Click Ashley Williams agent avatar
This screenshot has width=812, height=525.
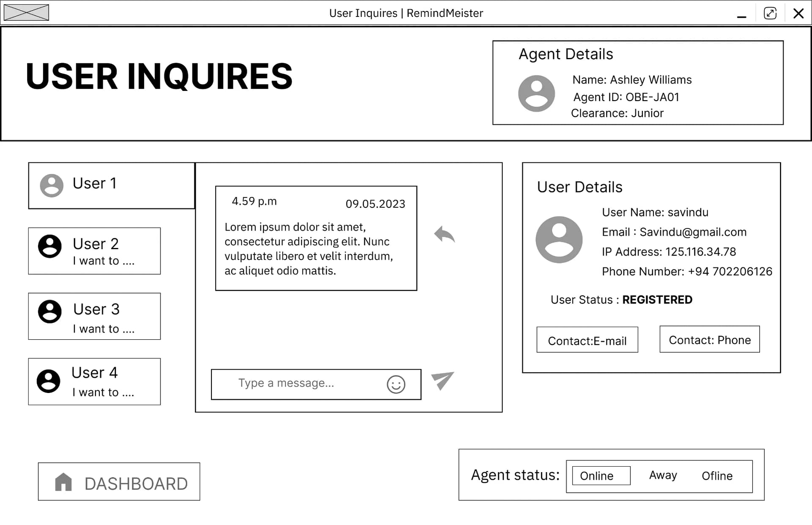536,93
